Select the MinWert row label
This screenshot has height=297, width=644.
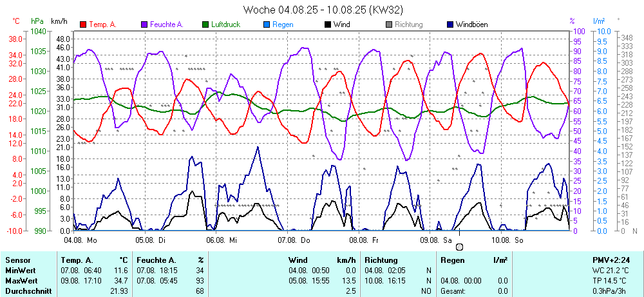point(21,270)
